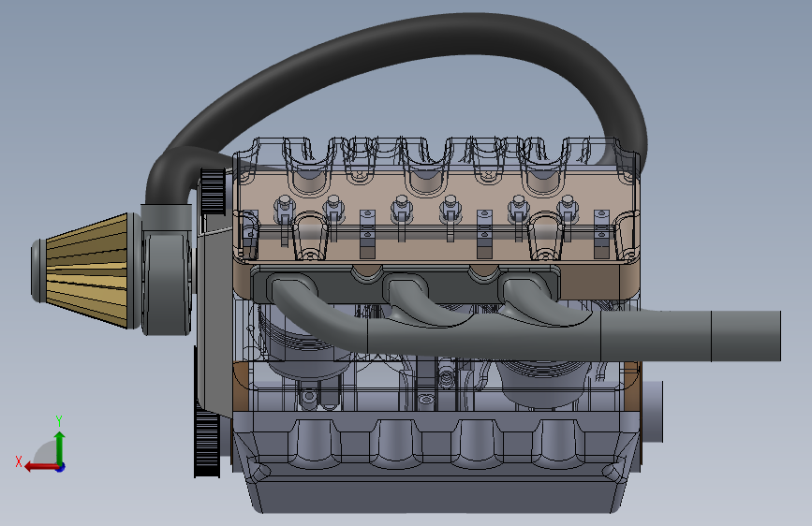Select the gold cone air filter
This screenshot has height=526, width=812.
point(88,270)
